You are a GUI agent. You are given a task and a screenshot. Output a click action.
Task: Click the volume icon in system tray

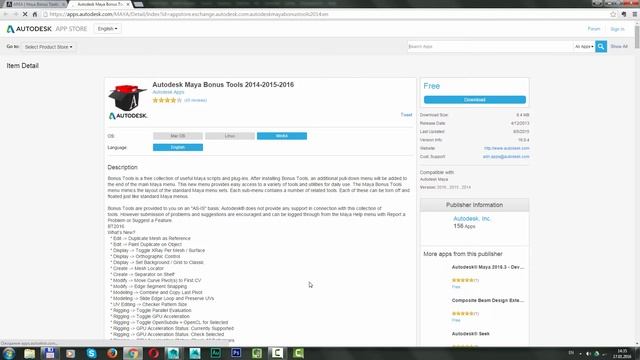(588, 353)
